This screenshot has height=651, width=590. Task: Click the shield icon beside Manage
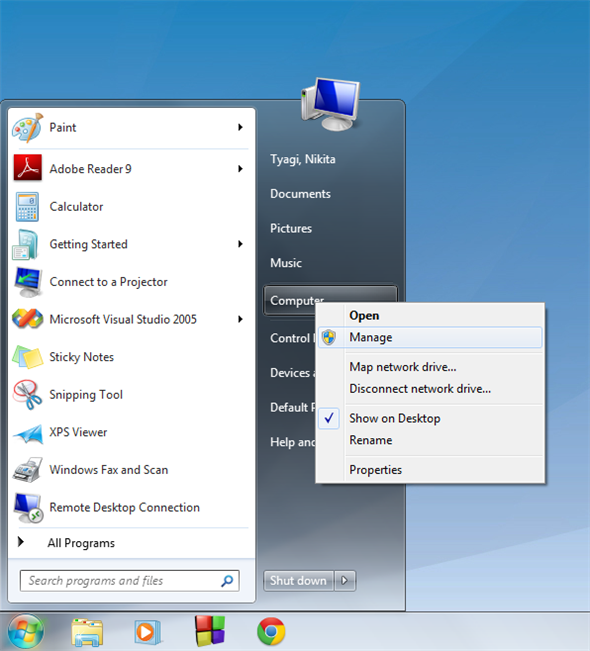(x=329, y=337)
